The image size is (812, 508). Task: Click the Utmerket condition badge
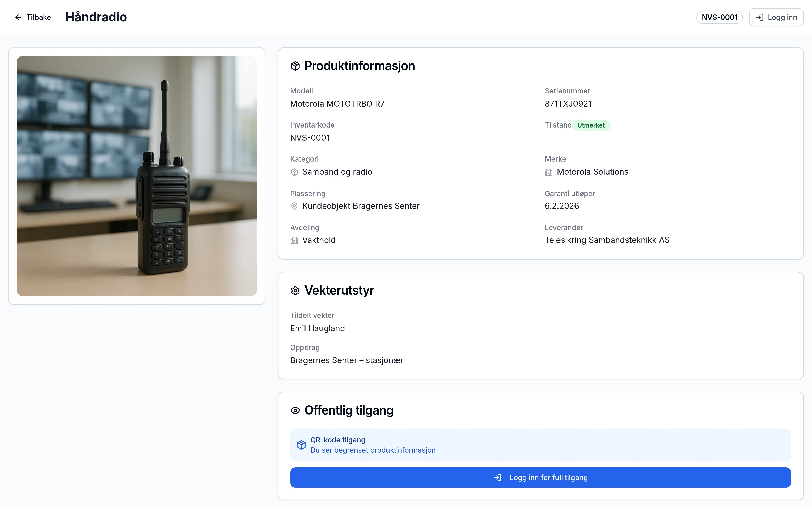[591, 125]
